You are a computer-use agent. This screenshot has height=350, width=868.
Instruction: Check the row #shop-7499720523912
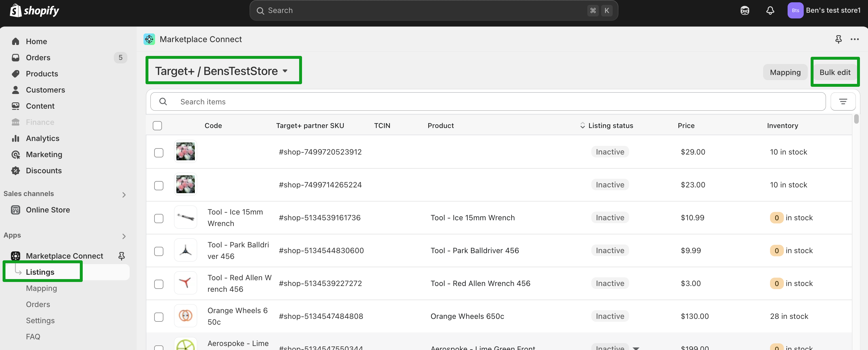click(159, 153)
